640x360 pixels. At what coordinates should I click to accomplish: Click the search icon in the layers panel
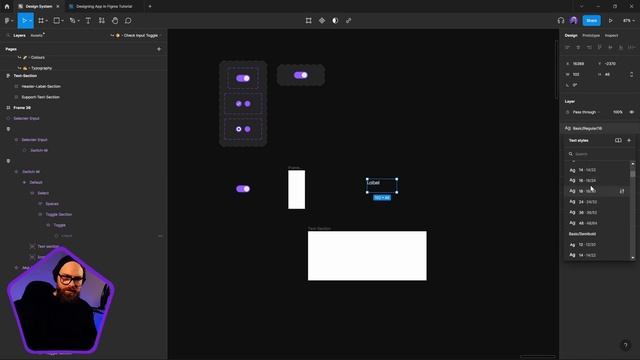pyautogui.click(x=8, y=36)
